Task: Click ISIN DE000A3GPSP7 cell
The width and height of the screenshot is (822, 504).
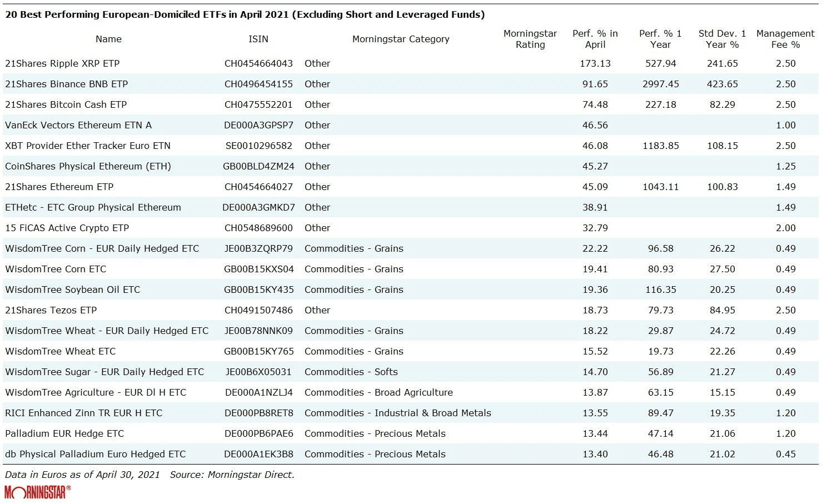Action: click(x=258, y=125)
